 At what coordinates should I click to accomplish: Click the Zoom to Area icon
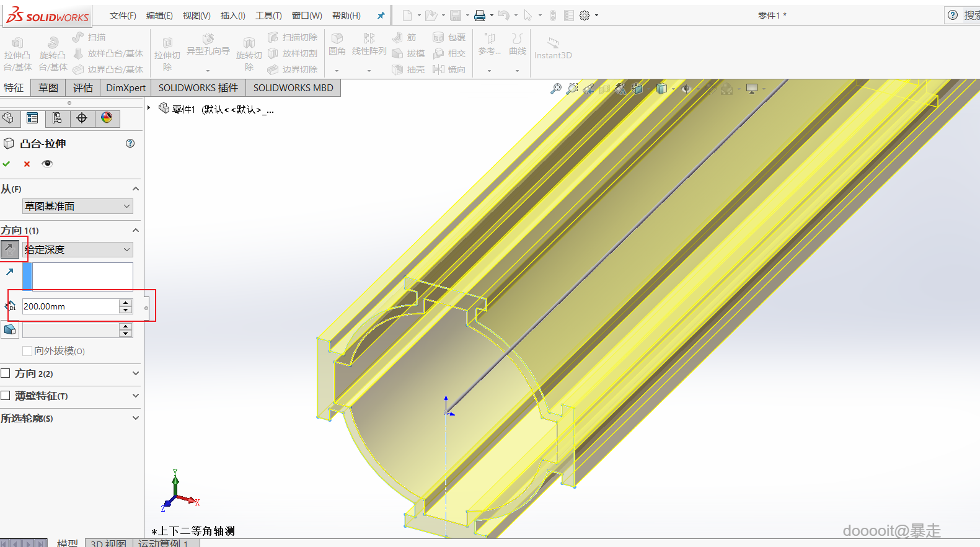coord(572,89)
